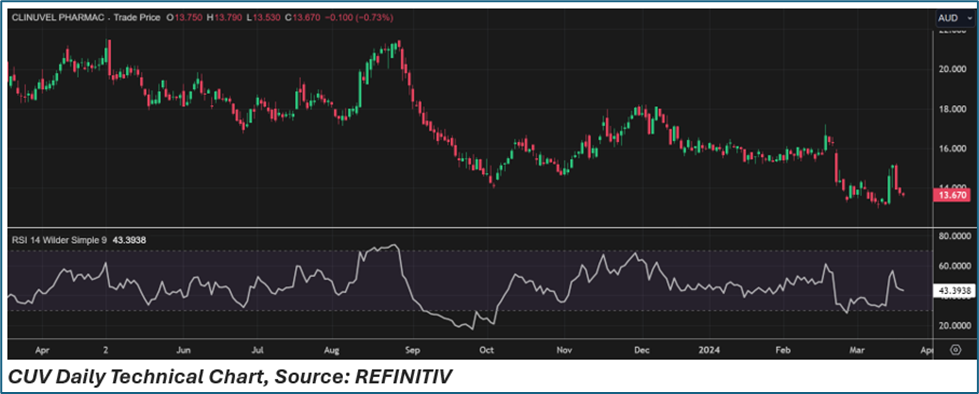Open chart settings gear icon
This screenshot has width=979, height=394.
point(955,350)
